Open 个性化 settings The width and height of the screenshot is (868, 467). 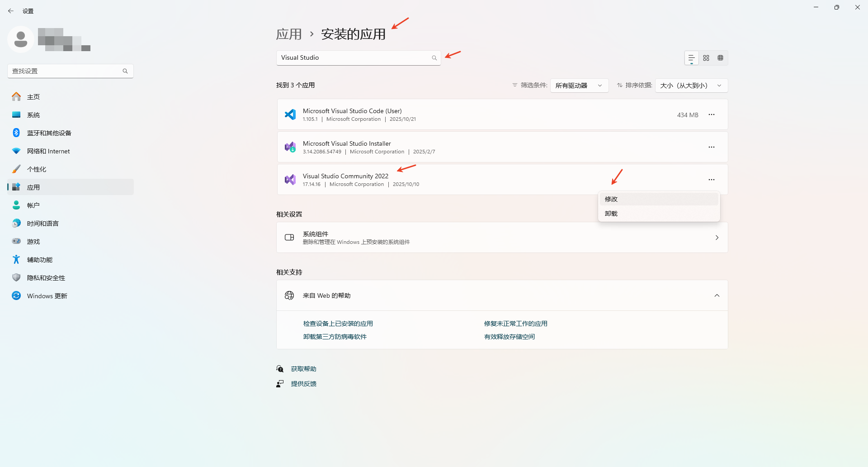point(71,169)
